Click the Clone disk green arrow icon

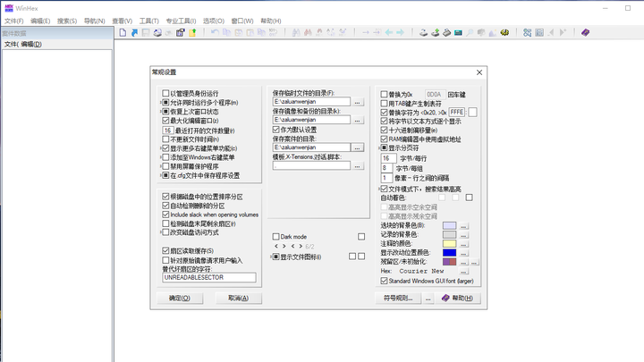(x=435, y=32)
